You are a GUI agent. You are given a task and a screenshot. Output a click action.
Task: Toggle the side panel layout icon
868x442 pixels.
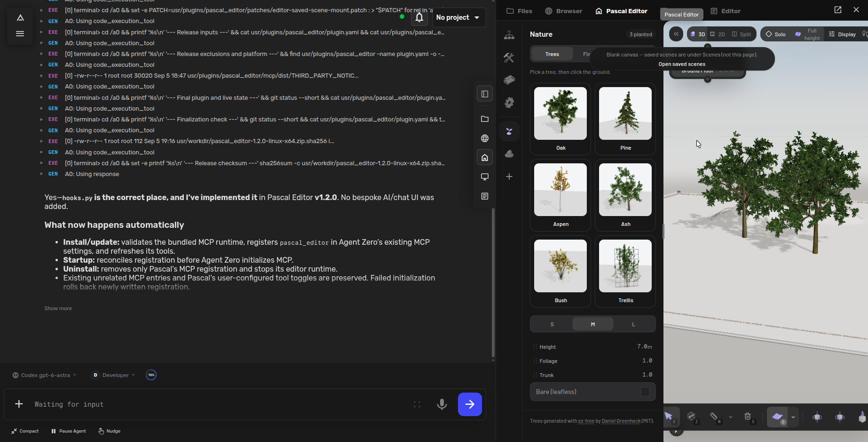[x=485, y=94]
